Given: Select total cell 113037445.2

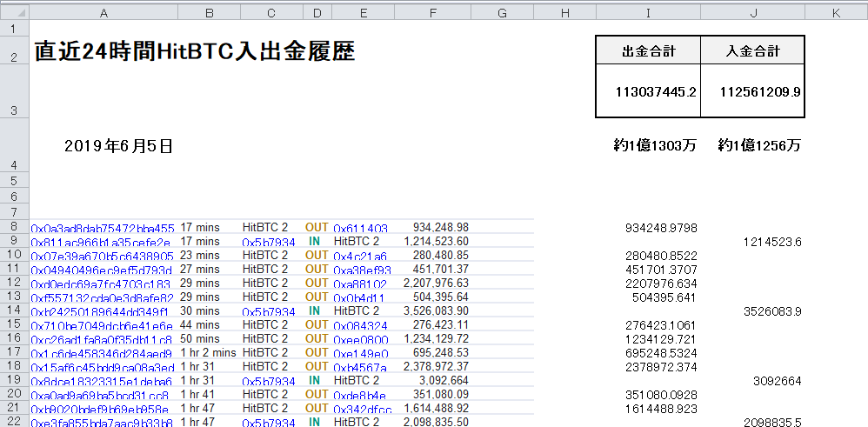Looking at the screenshot, I should click(648, 90).
